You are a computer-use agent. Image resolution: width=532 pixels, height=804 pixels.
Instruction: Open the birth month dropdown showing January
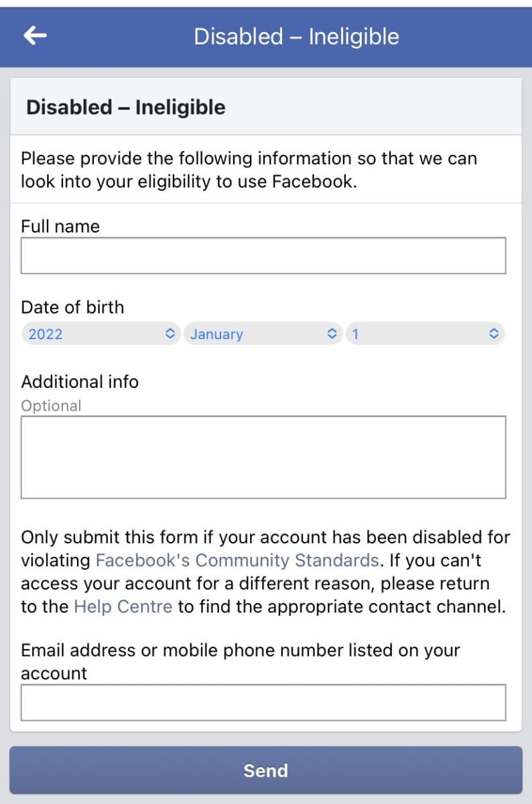[x=263, y=334]
